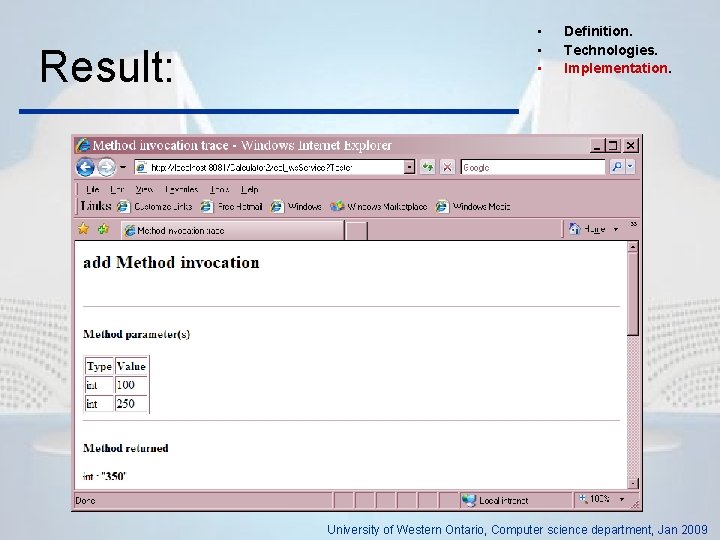Click the "Method parameter(s)" label
The image size is (720, 540).
point(136,334)
